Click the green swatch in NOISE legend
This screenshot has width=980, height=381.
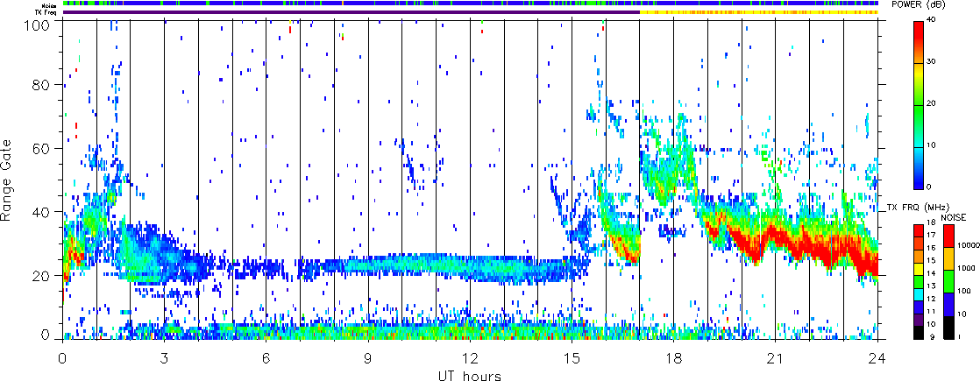coord(948,281)
